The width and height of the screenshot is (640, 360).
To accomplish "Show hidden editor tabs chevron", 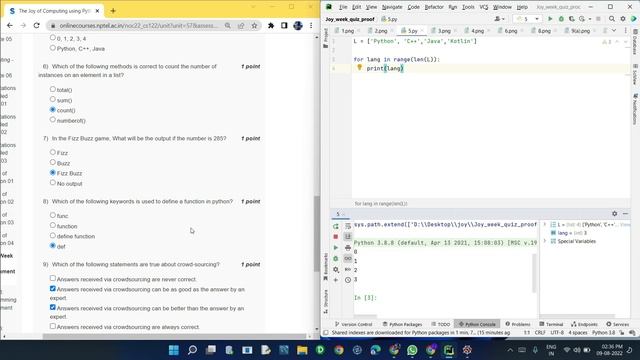I will coord(614,31).
